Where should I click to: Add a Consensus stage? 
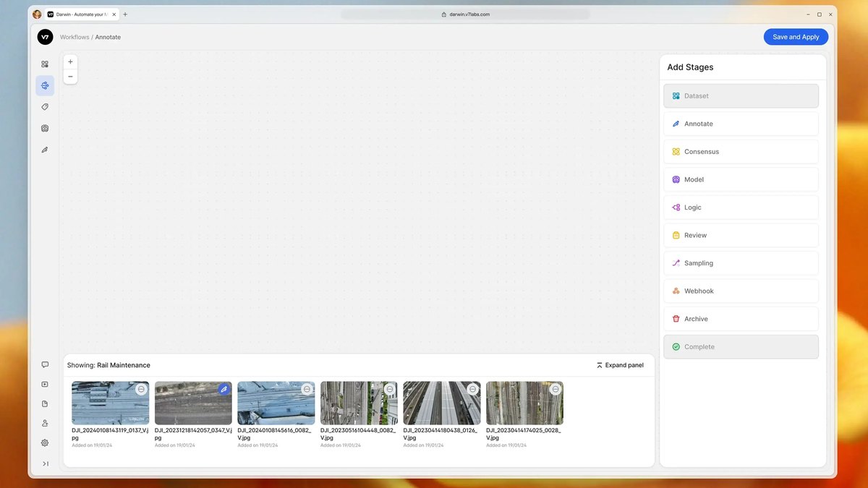(741, 152)
